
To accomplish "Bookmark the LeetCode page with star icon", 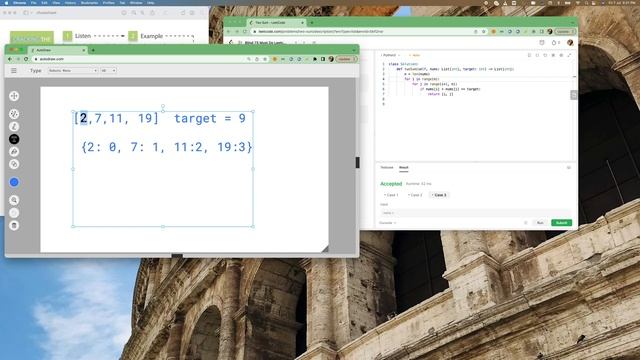I will coord(484,31).
